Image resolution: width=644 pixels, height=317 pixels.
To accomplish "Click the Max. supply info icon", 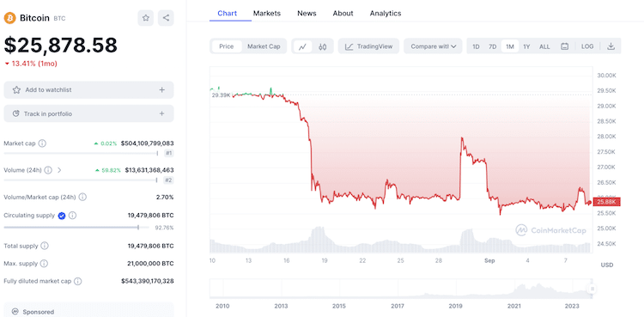I will (x=45, y=264).
